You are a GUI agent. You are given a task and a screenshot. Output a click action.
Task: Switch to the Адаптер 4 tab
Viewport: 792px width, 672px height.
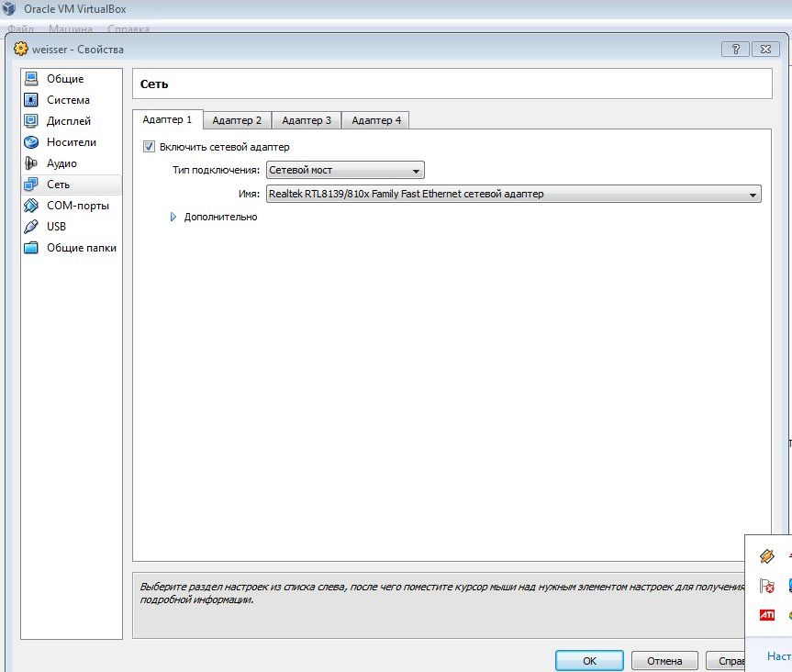point(375,120)
